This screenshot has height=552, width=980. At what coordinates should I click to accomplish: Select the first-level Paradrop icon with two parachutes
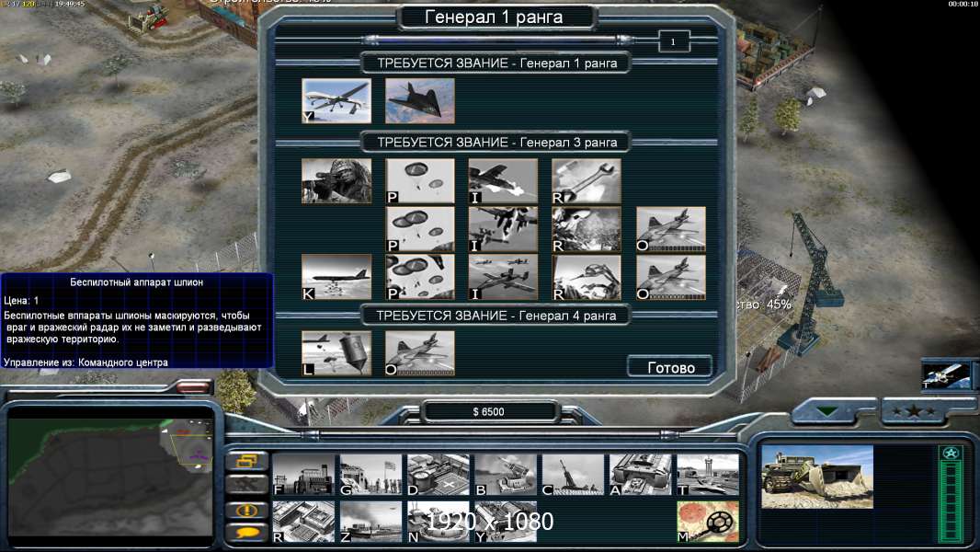pyautogui.click(x=420, y=180)
